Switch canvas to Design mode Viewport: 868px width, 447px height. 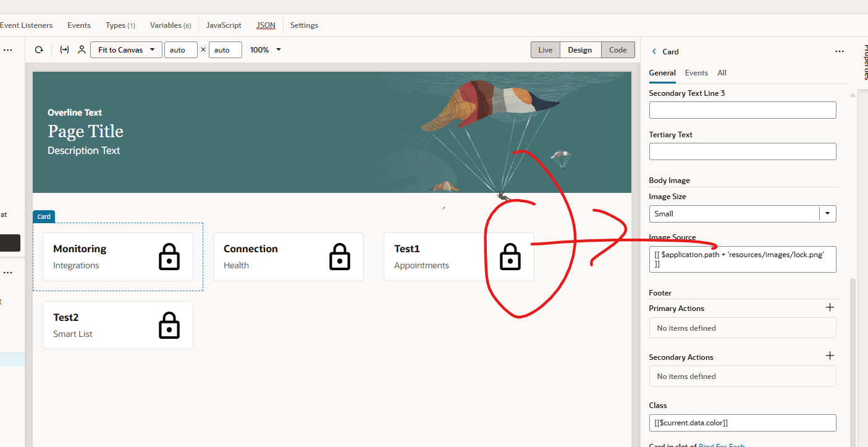pyautogui.click(x=580, y=50)
